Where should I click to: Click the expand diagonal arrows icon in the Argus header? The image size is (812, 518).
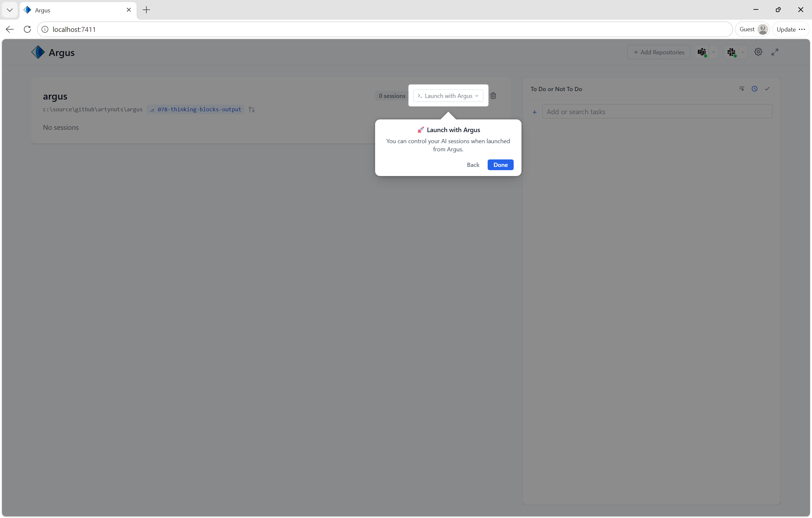(x=775, y=52)
